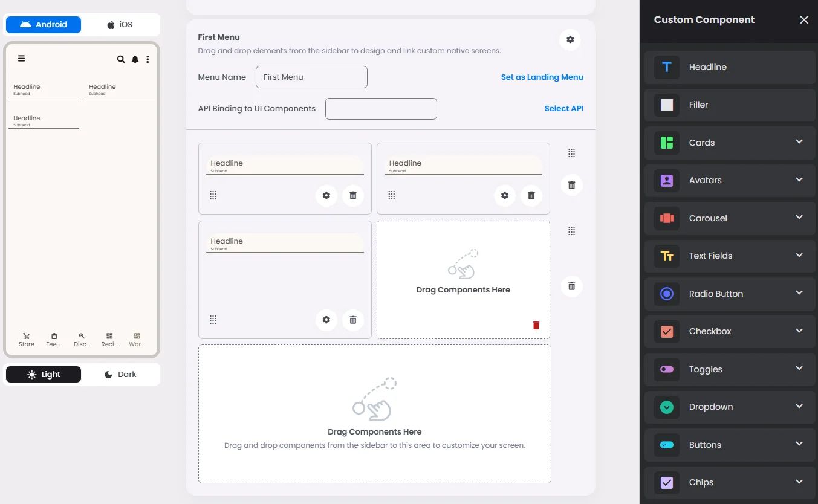Expand the Dropdown component group

(x=799, y=406)
